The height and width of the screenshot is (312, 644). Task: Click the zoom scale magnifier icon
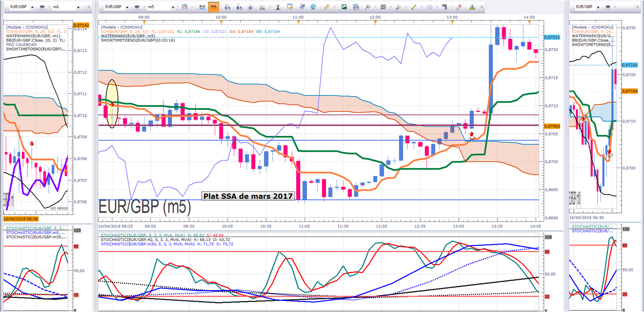point(262,7)
